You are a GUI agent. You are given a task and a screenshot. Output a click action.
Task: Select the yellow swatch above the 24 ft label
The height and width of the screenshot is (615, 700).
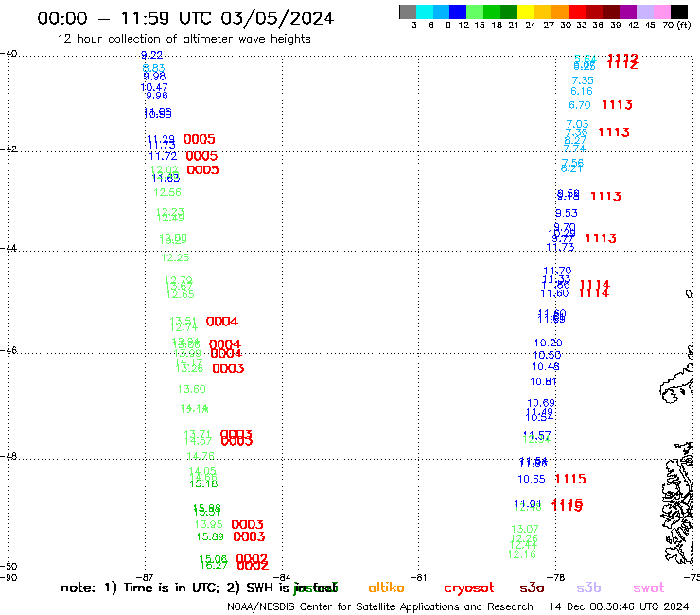click(526, 11)
